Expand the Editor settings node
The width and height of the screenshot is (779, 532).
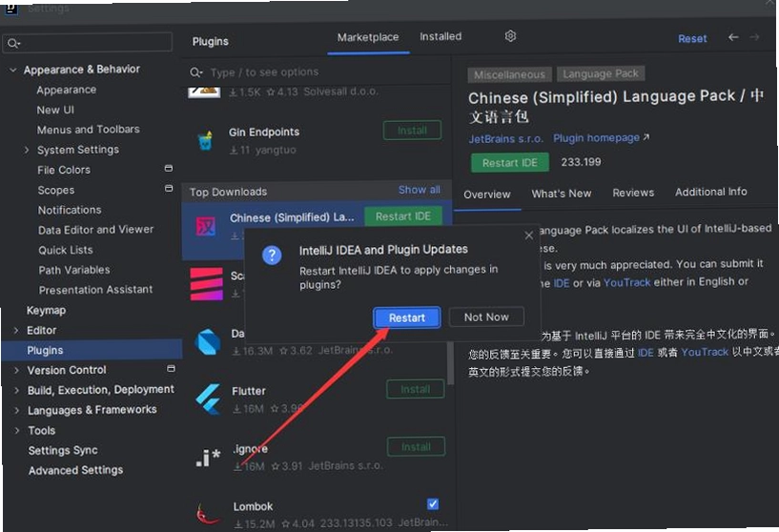pyautogui.click(x=16, y=330)
